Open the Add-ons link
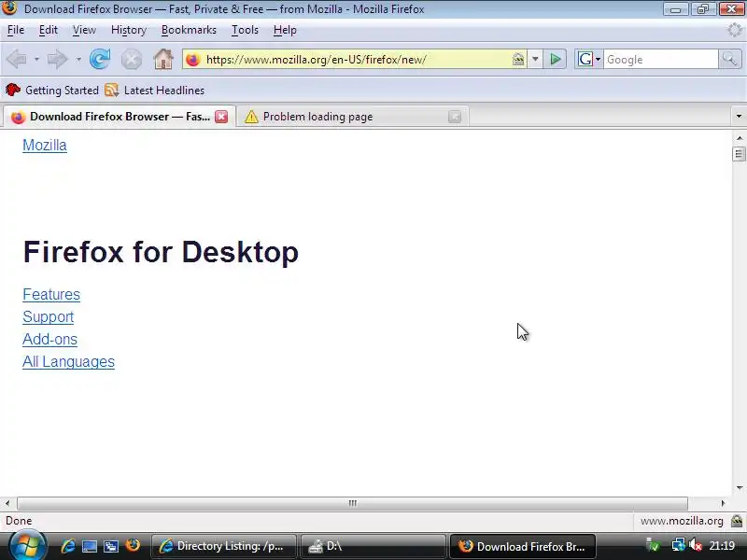The image size is (747, 560). click(50, 339)
